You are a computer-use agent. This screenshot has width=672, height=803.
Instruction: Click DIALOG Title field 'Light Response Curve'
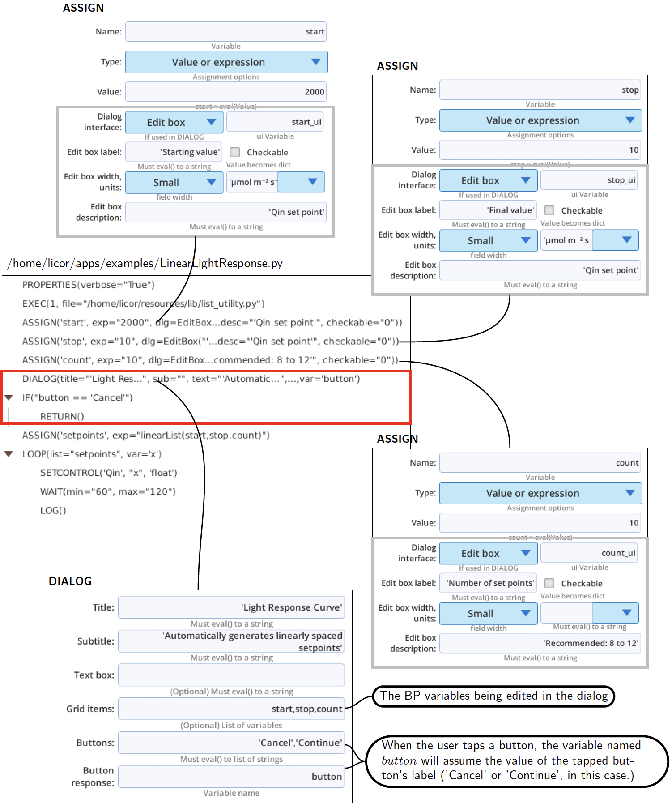click(231, 607)
